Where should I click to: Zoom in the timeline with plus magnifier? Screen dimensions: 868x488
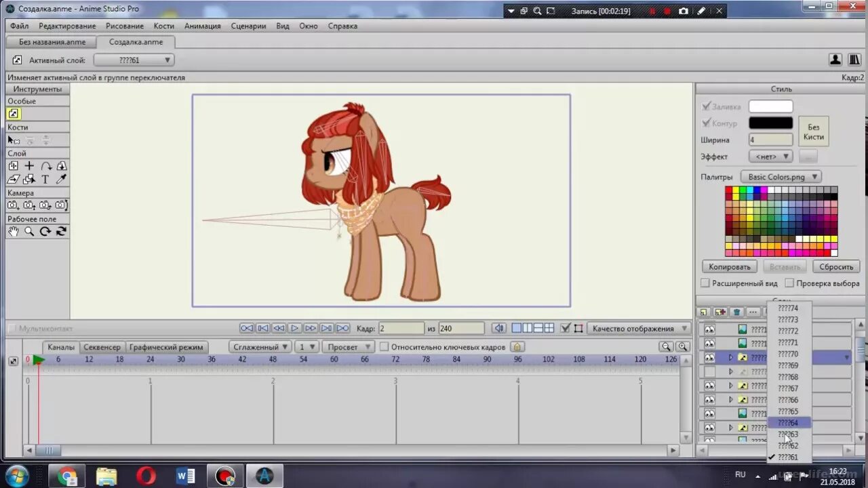[683, 347]
